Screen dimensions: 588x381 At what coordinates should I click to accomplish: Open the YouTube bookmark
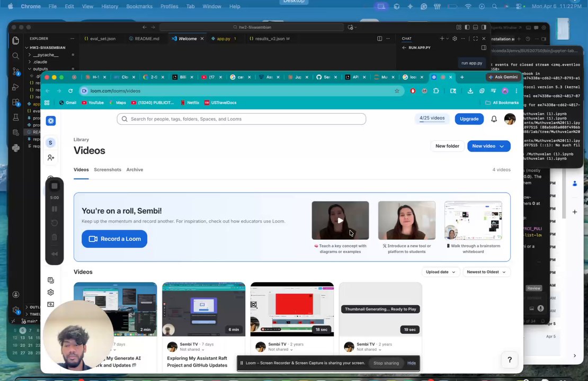(x=93, y=103)
